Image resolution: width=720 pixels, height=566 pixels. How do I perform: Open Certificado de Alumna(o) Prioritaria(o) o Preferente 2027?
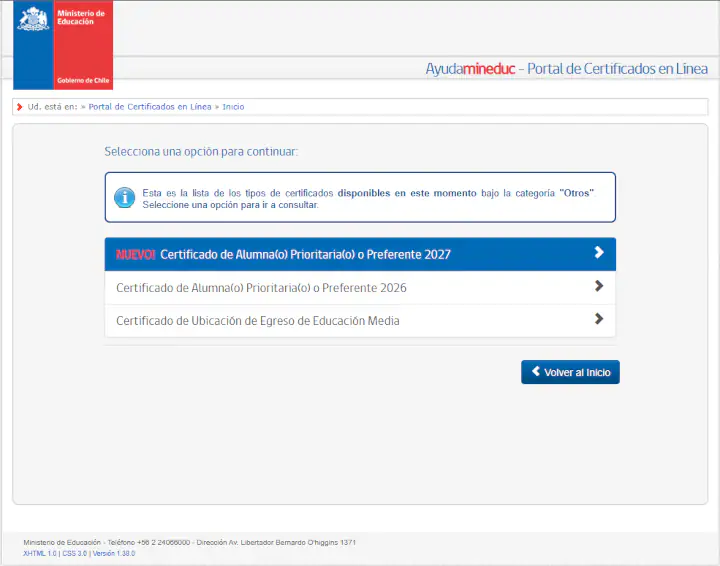(360, 254)
